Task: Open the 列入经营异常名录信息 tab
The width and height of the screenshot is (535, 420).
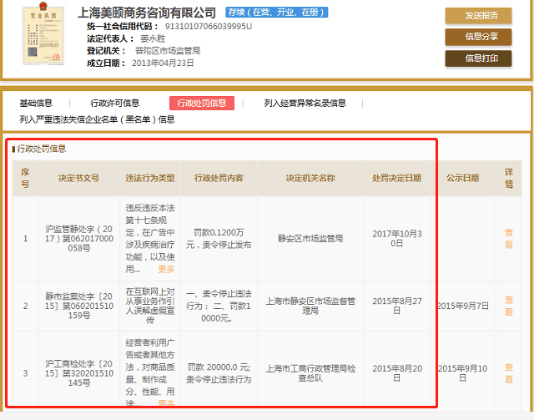Action: [305, 103]
